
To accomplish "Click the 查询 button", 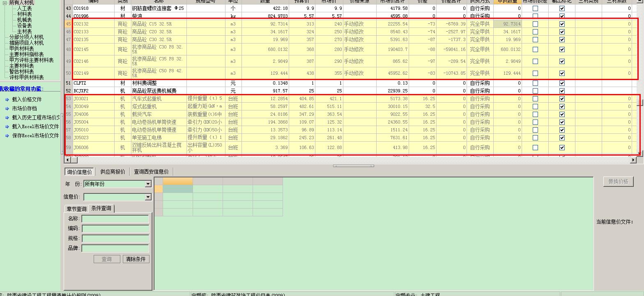I will point(107,259).
